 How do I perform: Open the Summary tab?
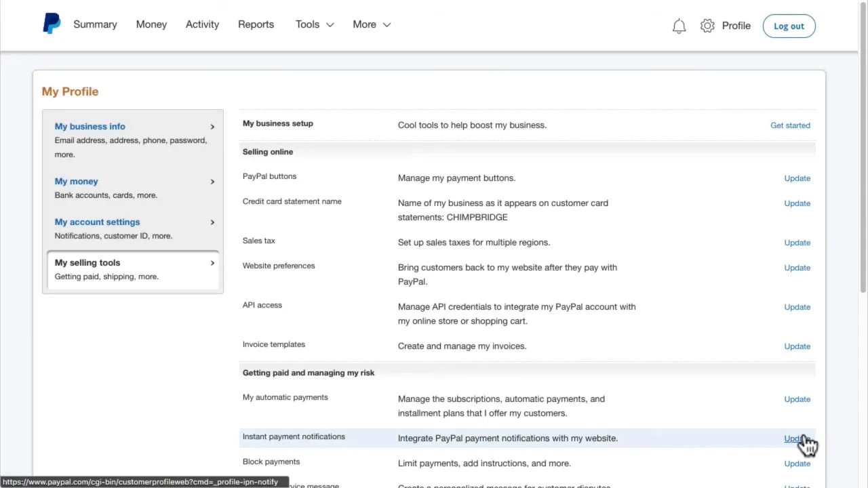coord(95,24)
